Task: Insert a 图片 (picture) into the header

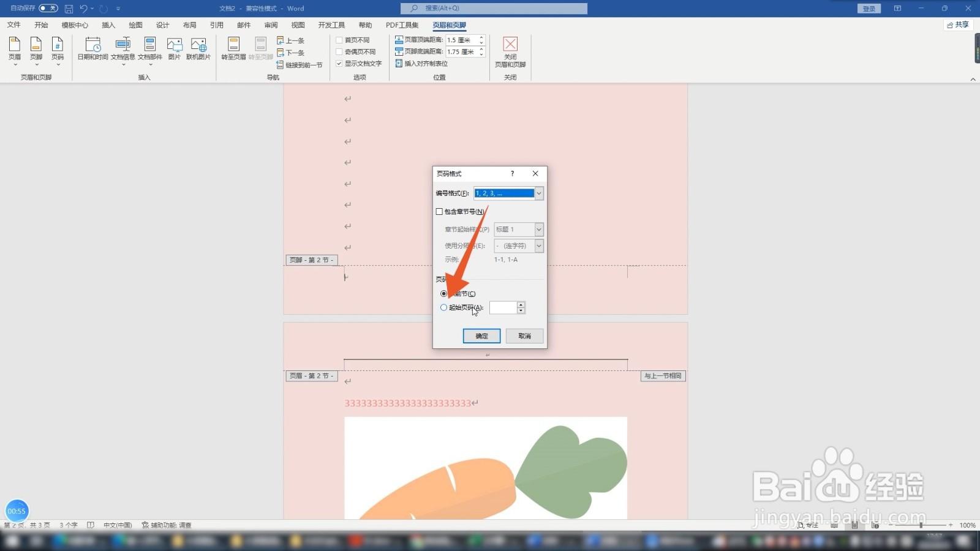Action: [x=175, y=49]
